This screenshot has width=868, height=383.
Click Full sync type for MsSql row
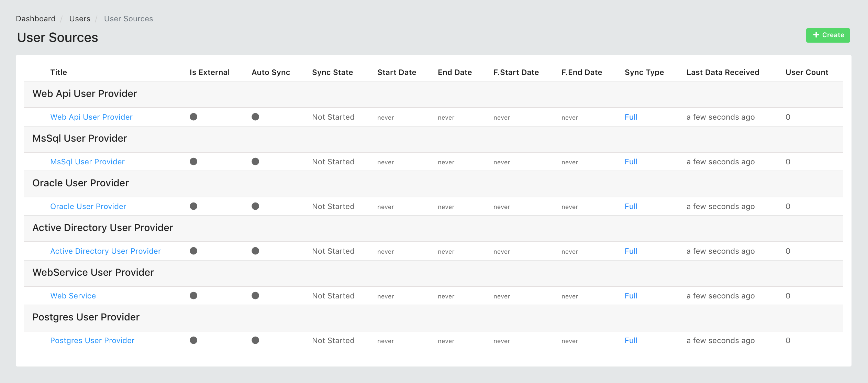pos(631,162)
